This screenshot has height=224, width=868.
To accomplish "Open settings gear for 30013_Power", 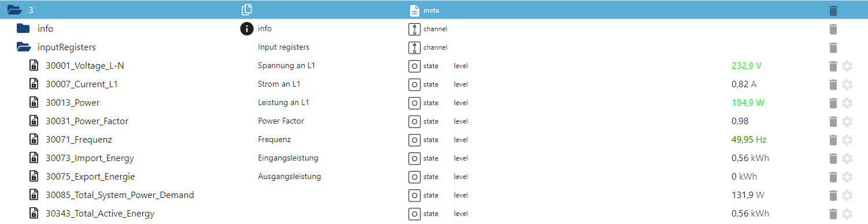I will [x=847, y=103].
